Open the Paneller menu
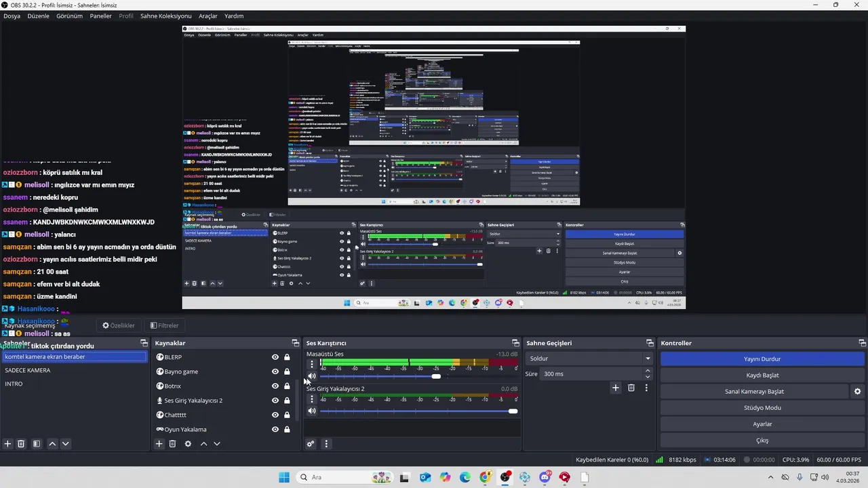The image size is (868, 488). point(100,16)
